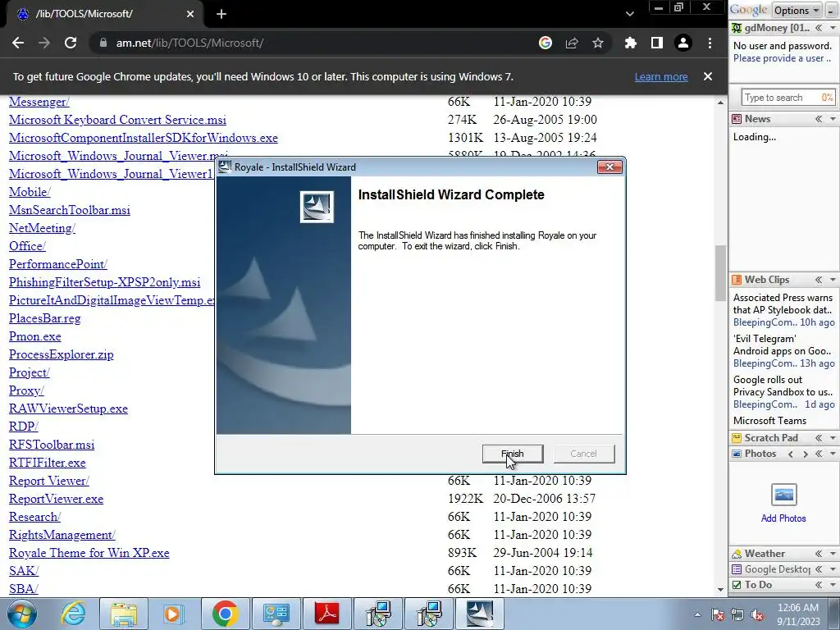Reload the page in Chrome

[71, 43]
